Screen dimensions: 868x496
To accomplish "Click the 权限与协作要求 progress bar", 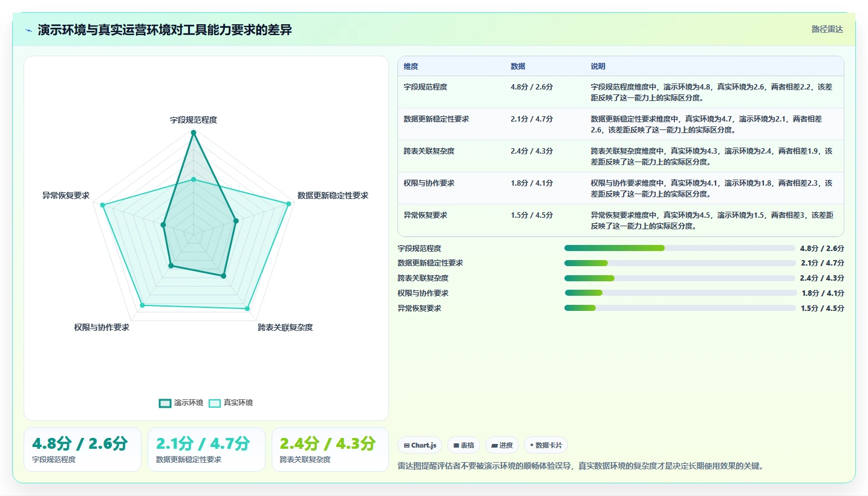I will click(x=680, y=293).
